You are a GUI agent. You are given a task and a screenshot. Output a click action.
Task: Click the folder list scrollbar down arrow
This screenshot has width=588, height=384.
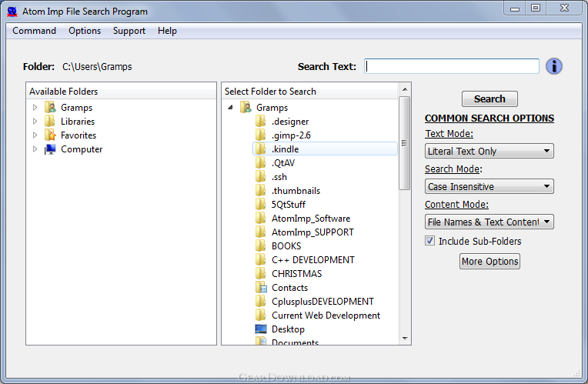[405, 339]
